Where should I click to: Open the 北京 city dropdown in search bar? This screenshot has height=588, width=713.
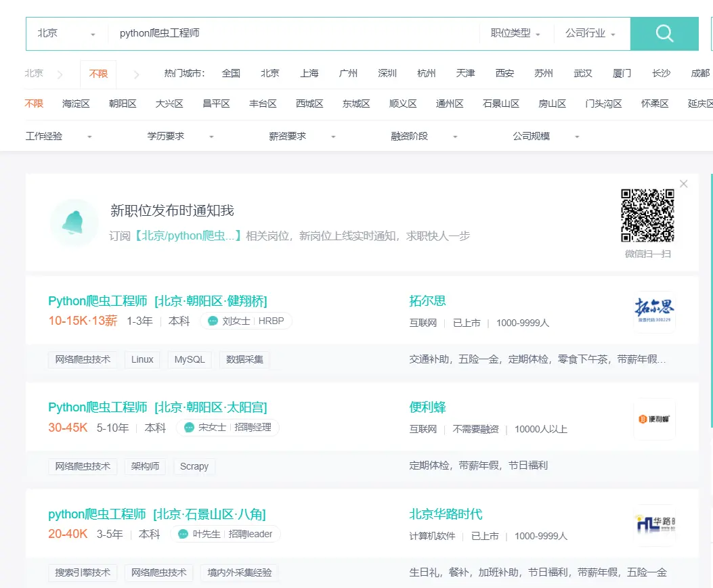point(67,34)
